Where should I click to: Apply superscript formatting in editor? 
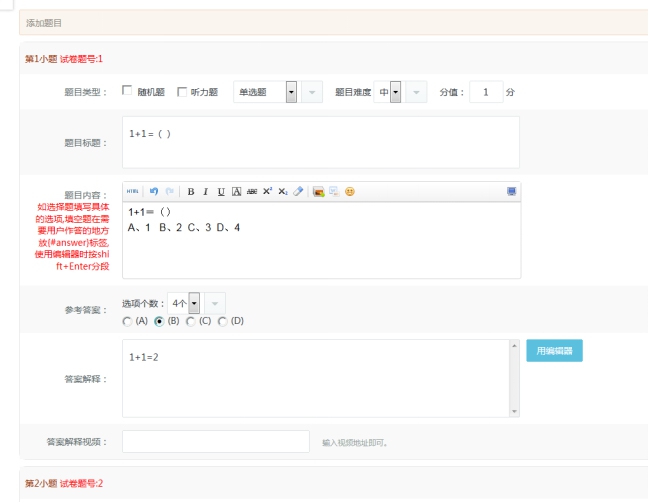pyautogui.click(x=267, y=191)
